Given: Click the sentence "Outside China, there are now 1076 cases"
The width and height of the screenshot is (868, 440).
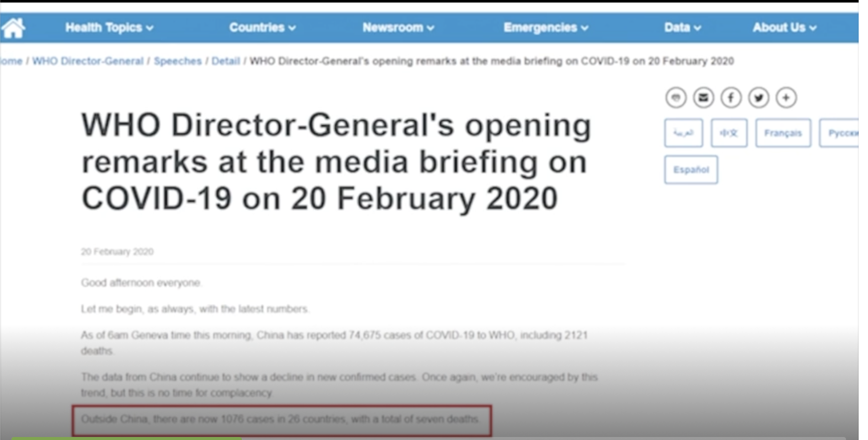Looking at the screenshot, I should tap(281, 419).
